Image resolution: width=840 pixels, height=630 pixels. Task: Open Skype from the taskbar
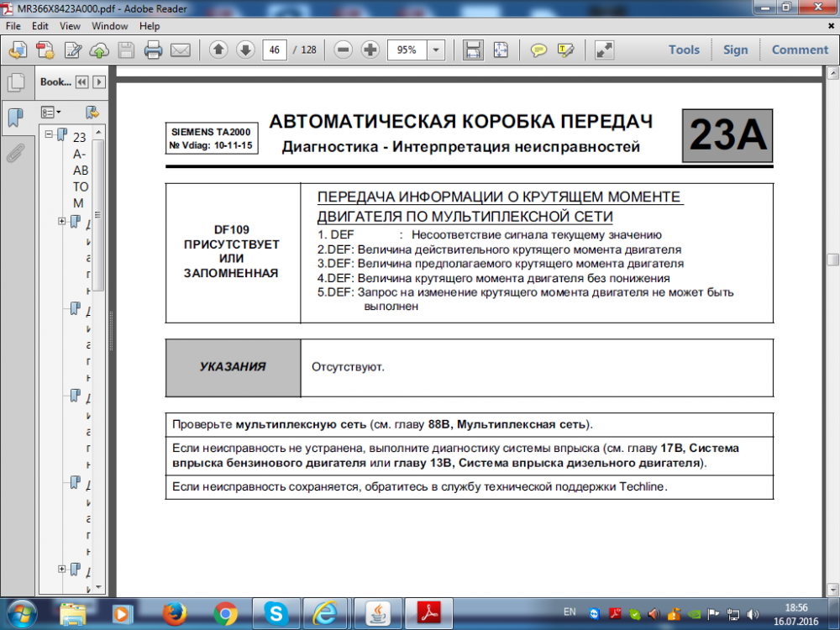[276, 614]
